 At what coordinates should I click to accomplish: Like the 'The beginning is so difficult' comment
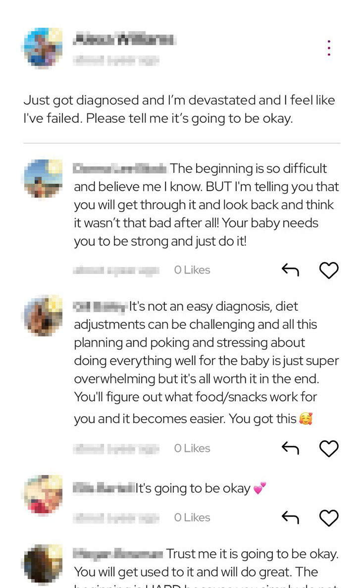(x=329, y=270)
